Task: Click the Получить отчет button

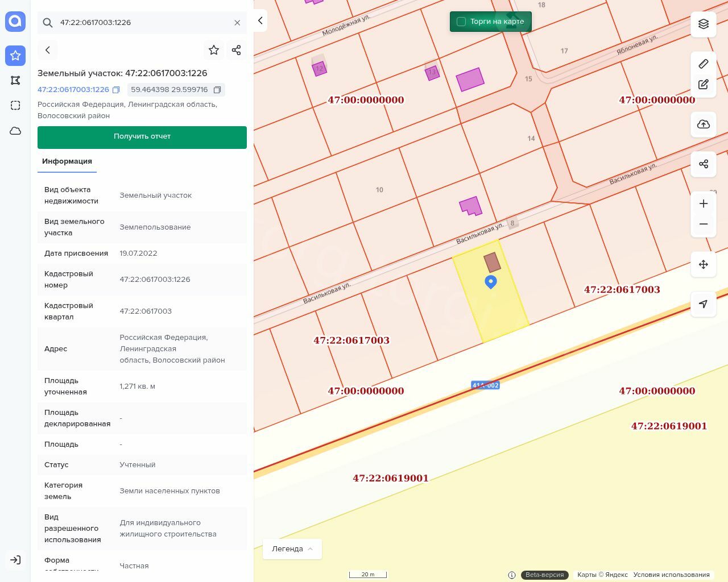Action: click(142, 137)
